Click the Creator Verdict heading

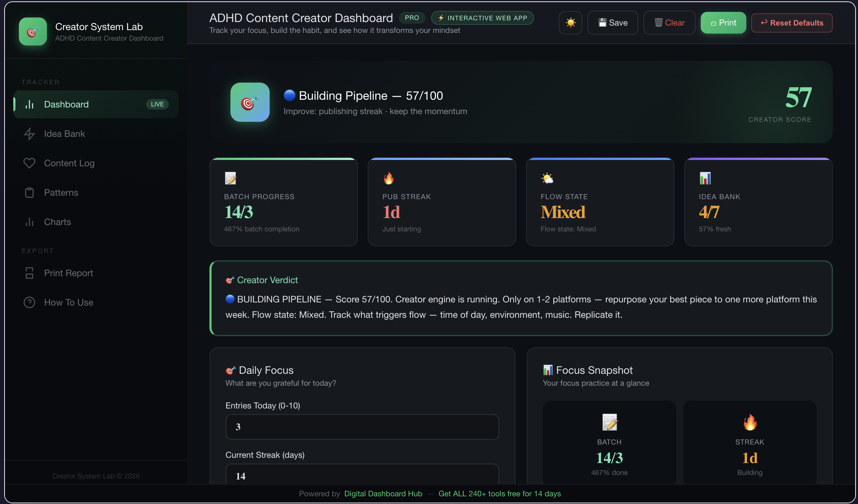[267, 280]
